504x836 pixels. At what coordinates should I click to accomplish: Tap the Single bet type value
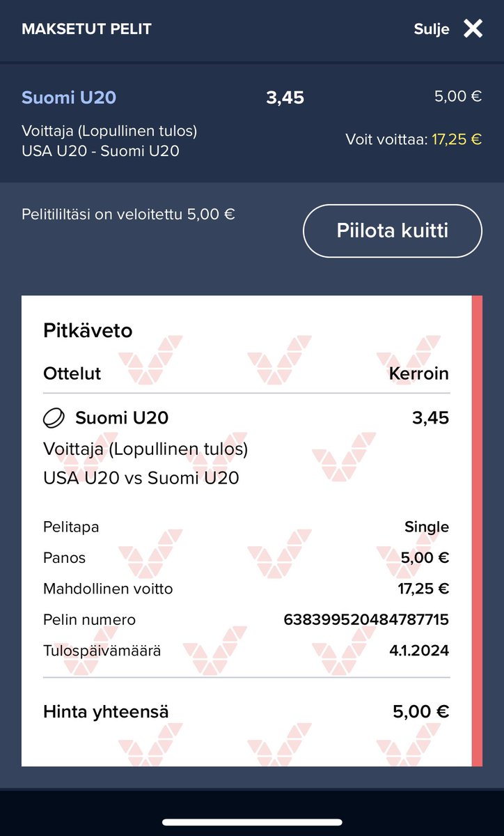427,527
